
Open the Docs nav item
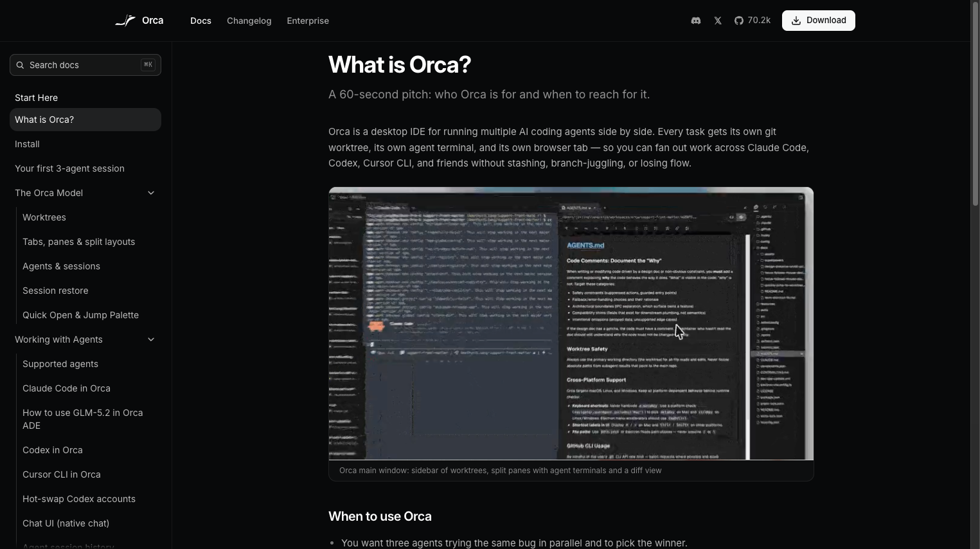pyautogui.click(x=200, y=21)
